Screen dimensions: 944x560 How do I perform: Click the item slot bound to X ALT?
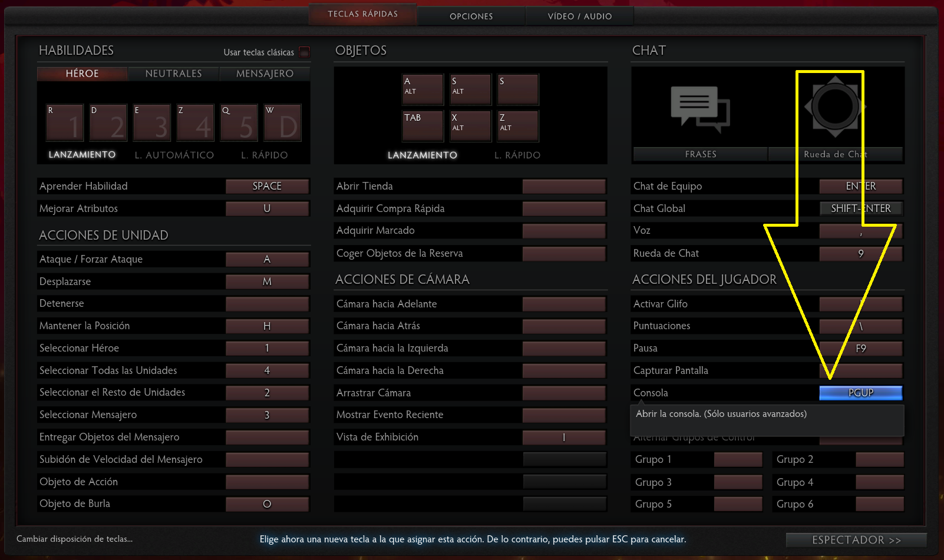click(x=470, y=126)
